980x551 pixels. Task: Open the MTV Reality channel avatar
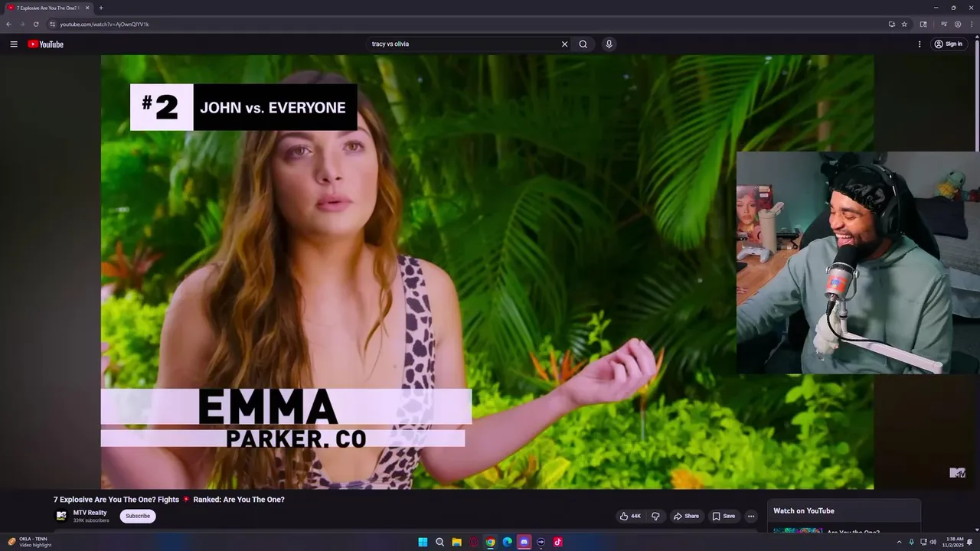point(61,516)
